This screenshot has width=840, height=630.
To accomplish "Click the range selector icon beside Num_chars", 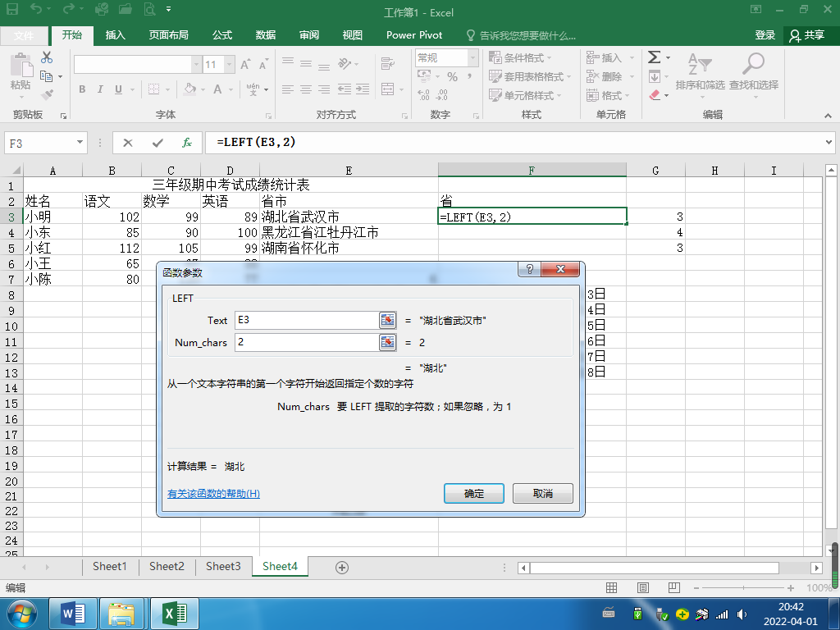I will click(x=387, y=342).
